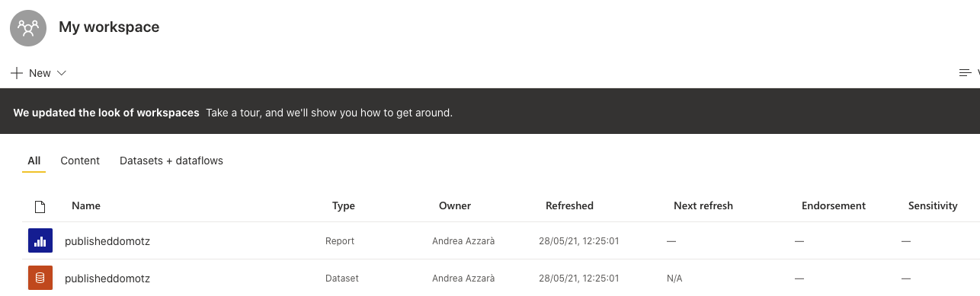Open the publisheddomotz report by name
The image size is (980, 296).
click(x=107, y=241)
